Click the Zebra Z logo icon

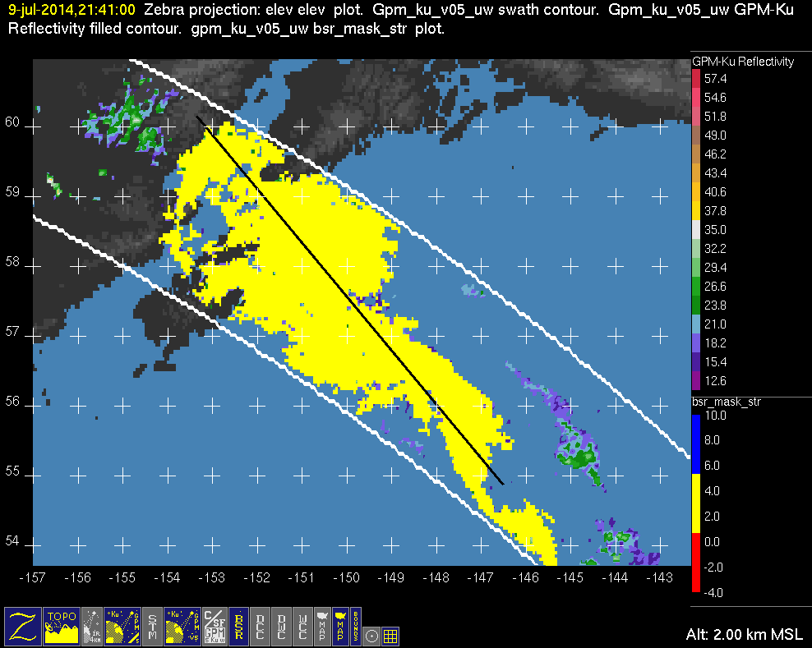[x=23, y=626]
